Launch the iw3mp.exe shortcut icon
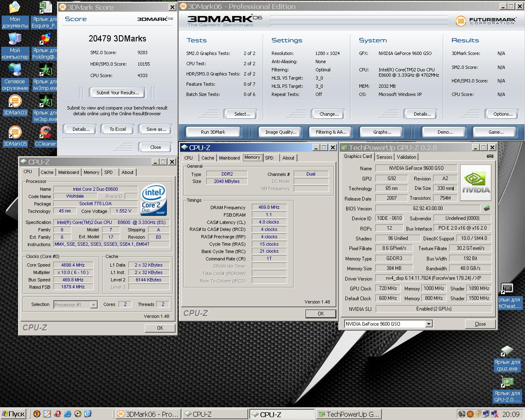Image resolution: width=525 pixels, height=420 pixels. tap(45, 77)
